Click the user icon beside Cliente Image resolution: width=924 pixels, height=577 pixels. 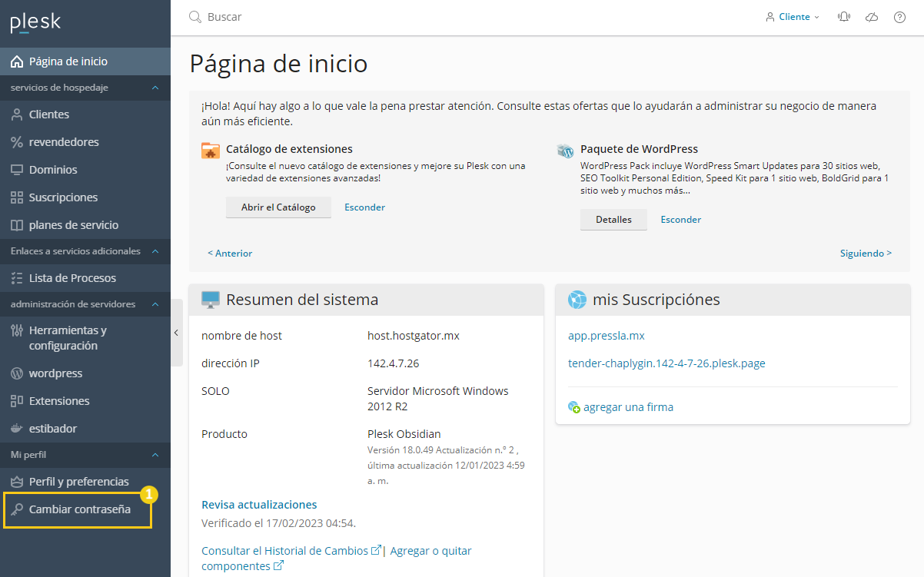(770, 17)
